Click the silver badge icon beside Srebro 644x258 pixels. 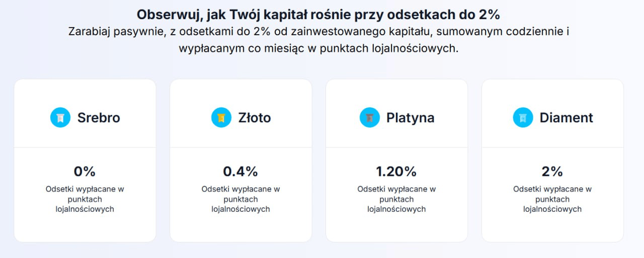pos(60,117)
